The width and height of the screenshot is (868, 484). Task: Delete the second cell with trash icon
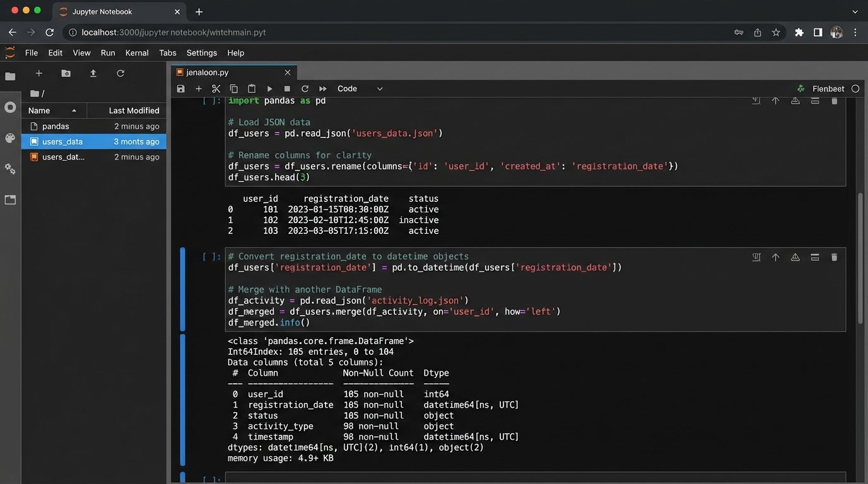(x=834, y=257)
